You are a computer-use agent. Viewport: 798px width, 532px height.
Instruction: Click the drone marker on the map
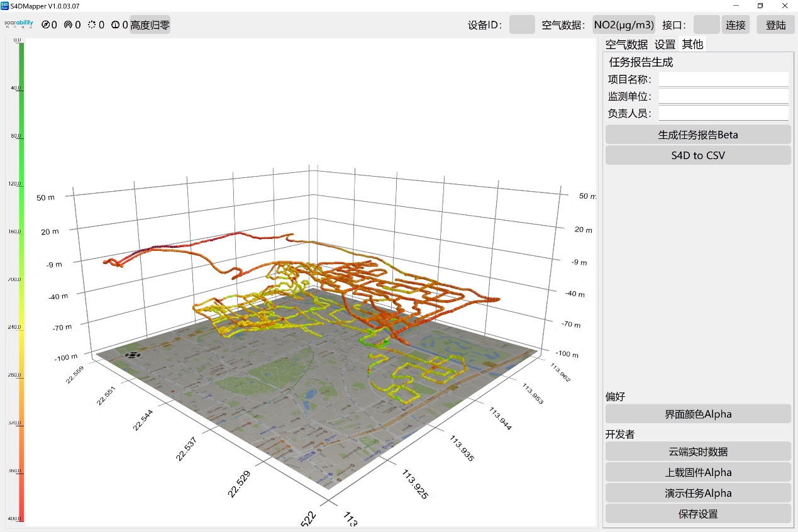click(x=133, y=354)
